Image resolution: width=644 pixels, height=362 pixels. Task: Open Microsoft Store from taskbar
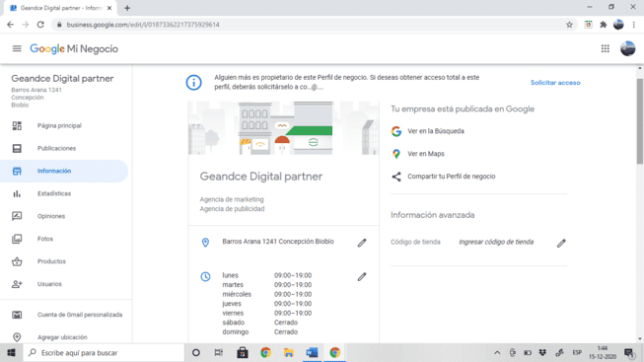(x=243, y=352)
